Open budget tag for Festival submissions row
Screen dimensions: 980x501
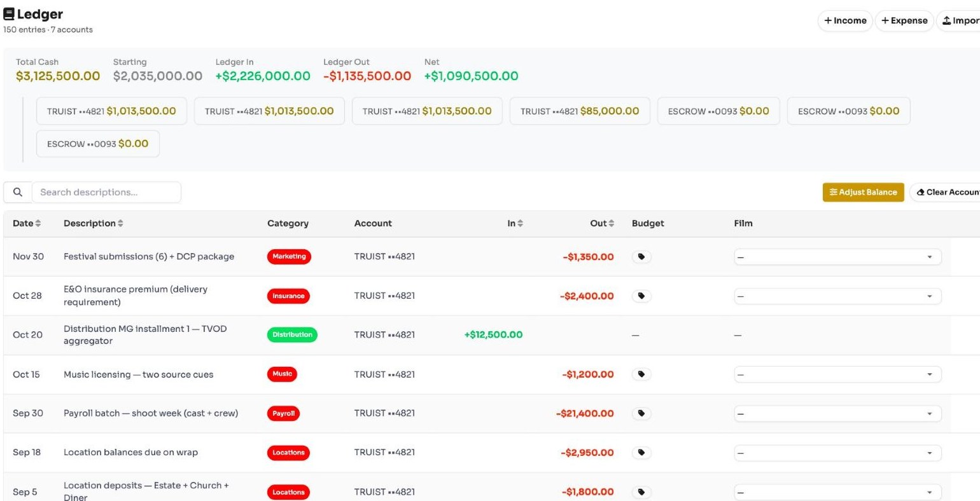(x=641, y=257)
